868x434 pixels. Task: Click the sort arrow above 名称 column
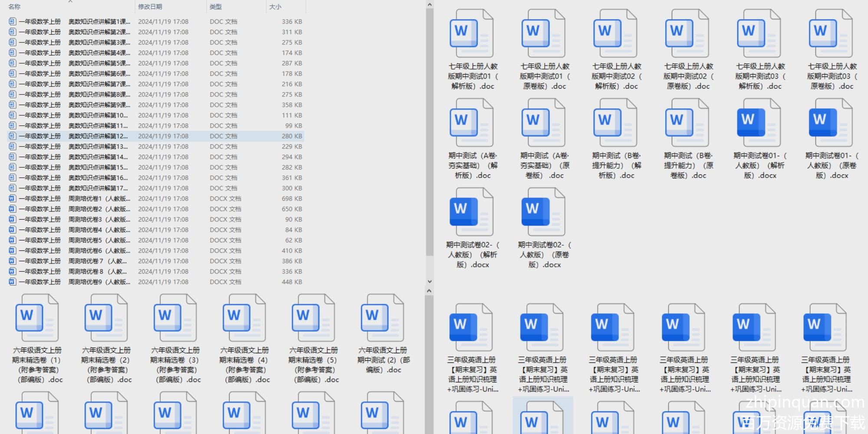coord(70,2)
